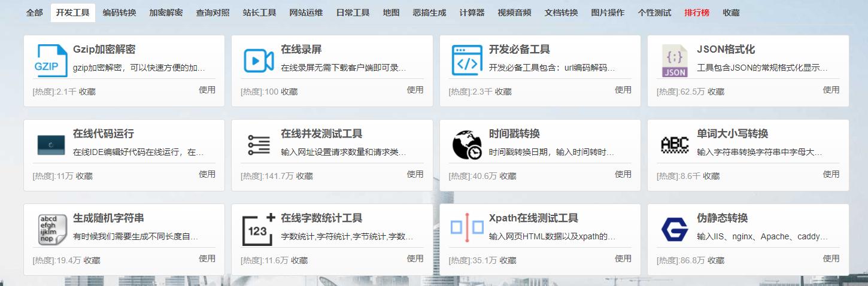Click the random string generator icon
The width and height of the screenshot is (868, 286).
51,230
